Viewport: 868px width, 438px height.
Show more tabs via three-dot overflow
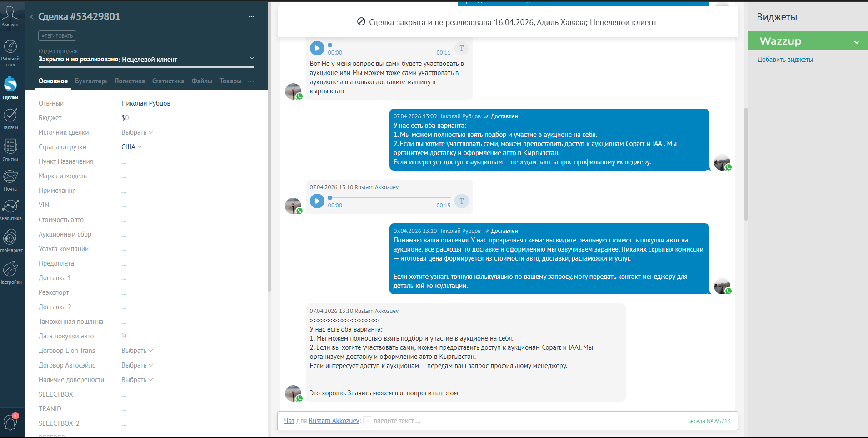click(x=251, y=81)
